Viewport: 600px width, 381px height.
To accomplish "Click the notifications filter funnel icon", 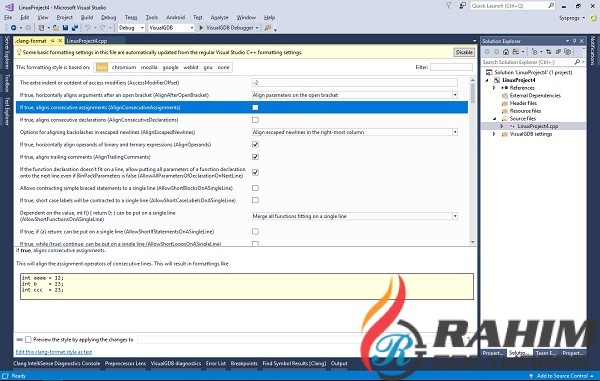I will tap(449, 5).
